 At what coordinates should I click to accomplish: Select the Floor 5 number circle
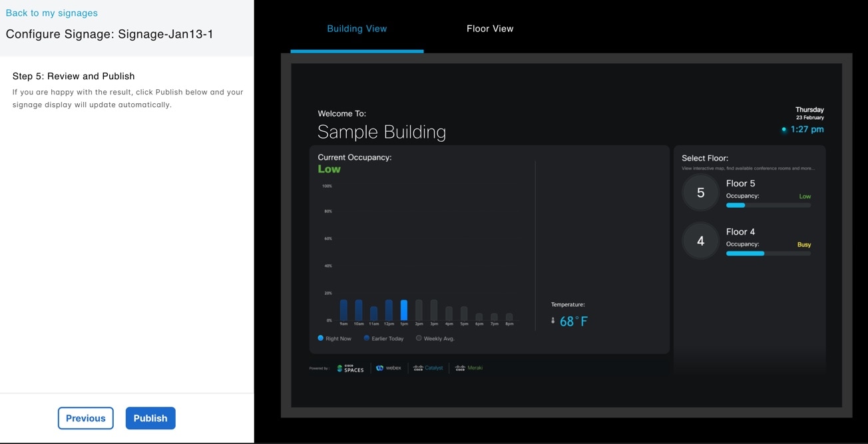(x=700, y=193)
